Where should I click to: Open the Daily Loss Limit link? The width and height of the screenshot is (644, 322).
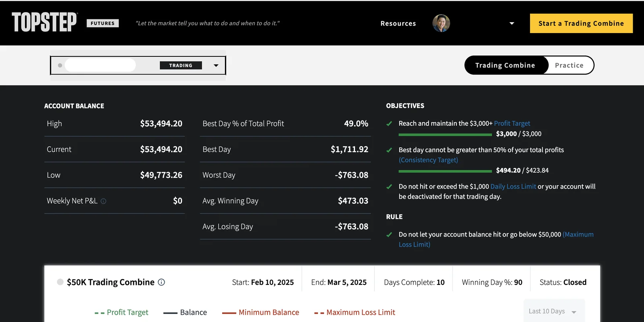point(513,187)
